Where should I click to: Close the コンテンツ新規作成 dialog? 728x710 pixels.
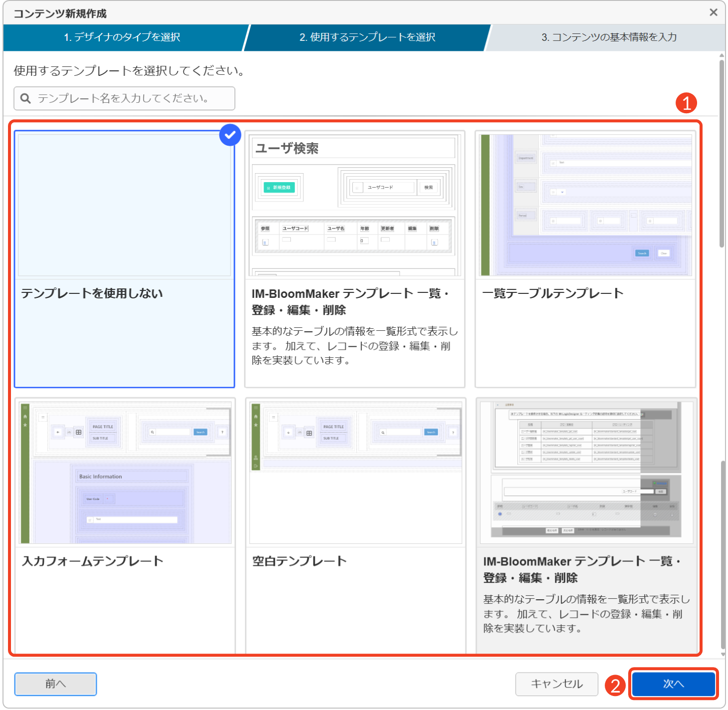click(714, 12)
